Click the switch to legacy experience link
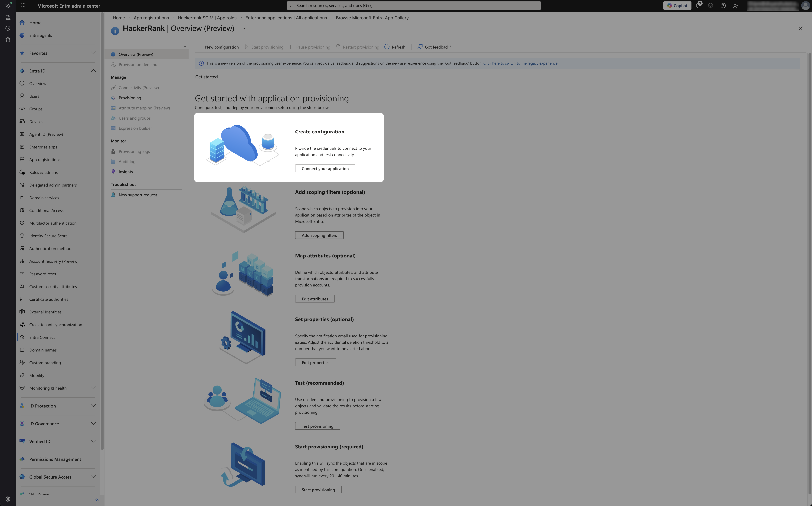Screen dimensions: 812x506 pyautogui.click(x=521, y=63)
